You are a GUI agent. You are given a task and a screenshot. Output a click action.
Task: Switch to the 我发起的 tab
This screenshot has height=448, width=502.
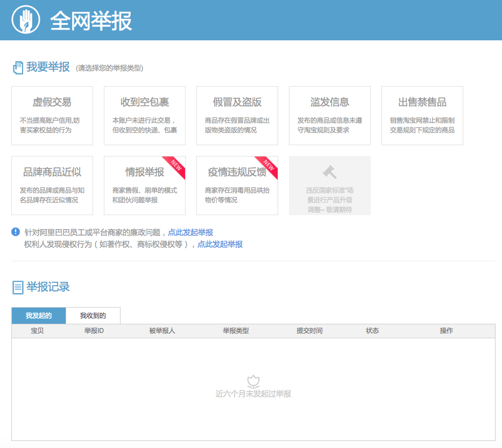click(x=39, y=316)
